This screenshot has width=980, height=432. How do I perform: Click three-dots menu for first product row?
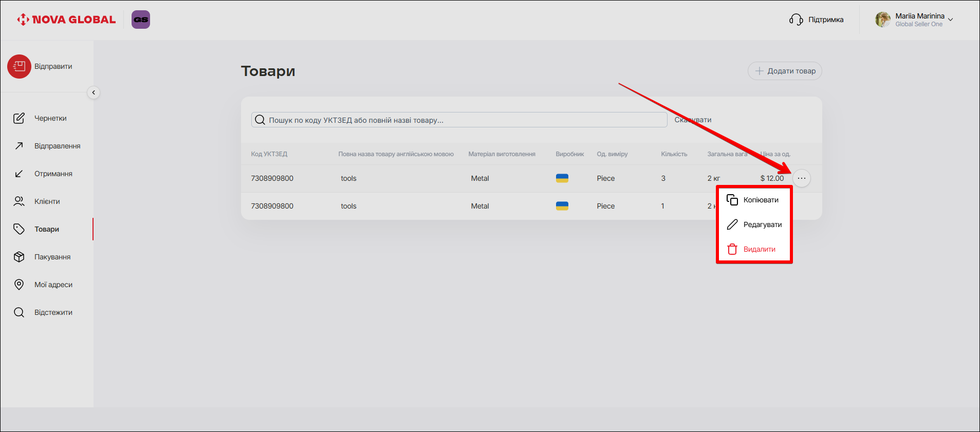[x=802, y=178]
